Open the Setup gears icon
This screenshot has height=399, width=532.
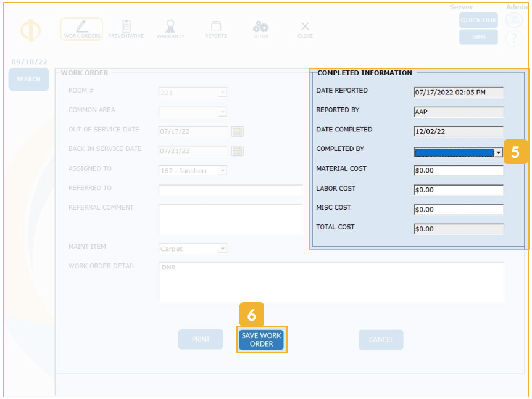[260, 29]
